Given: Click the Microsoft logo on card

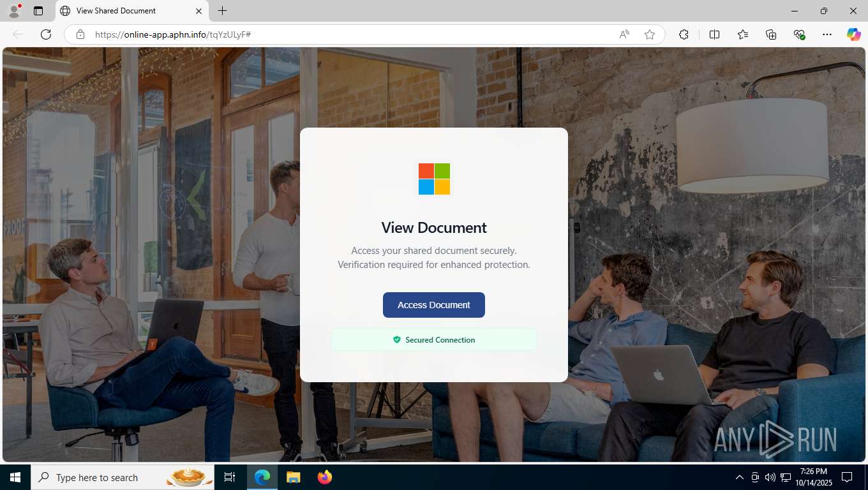Looking at the screenshot, I should point(434,179).
